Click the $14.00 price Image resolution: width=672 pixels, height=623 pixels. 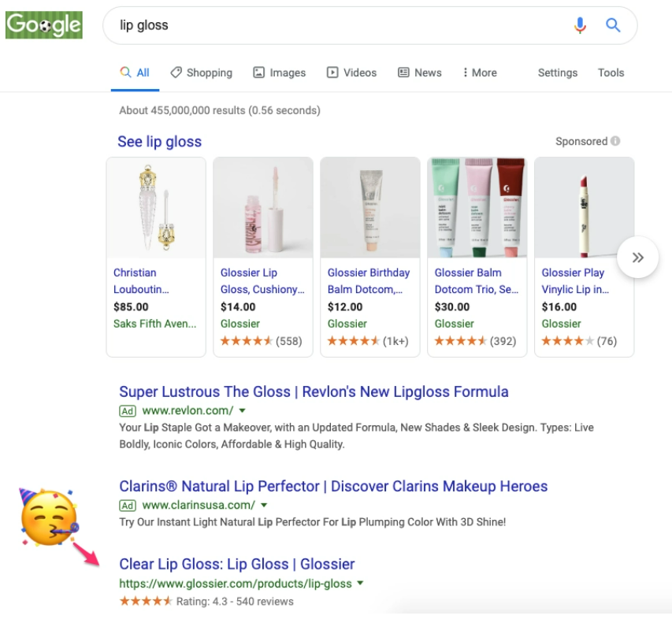point(238,307)
